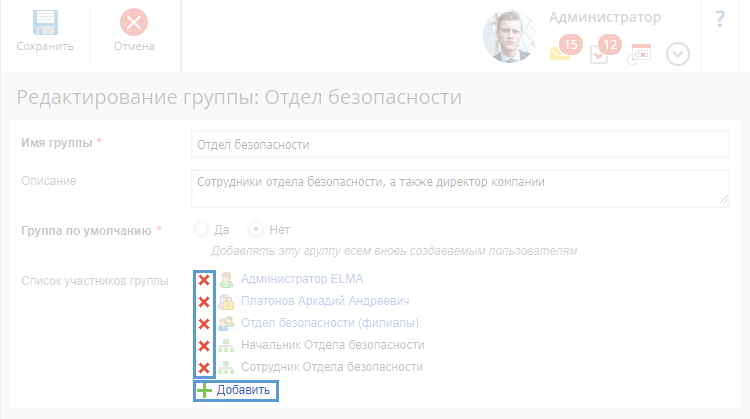Click the org-chart icon beside Начальник Отдела безопасности
Image resolution: width=750 pixels, height=419 pixels.
coord(226,345)
